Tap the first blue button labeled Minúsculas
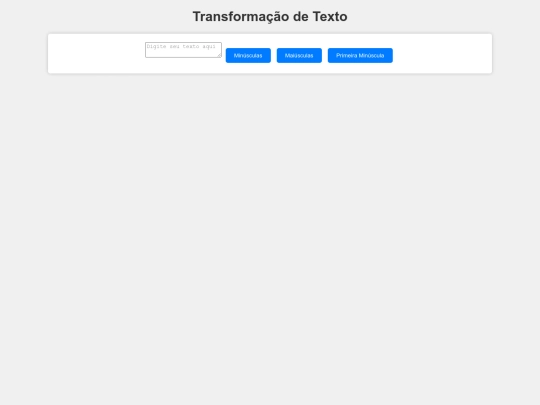 (x=248, y=55)
